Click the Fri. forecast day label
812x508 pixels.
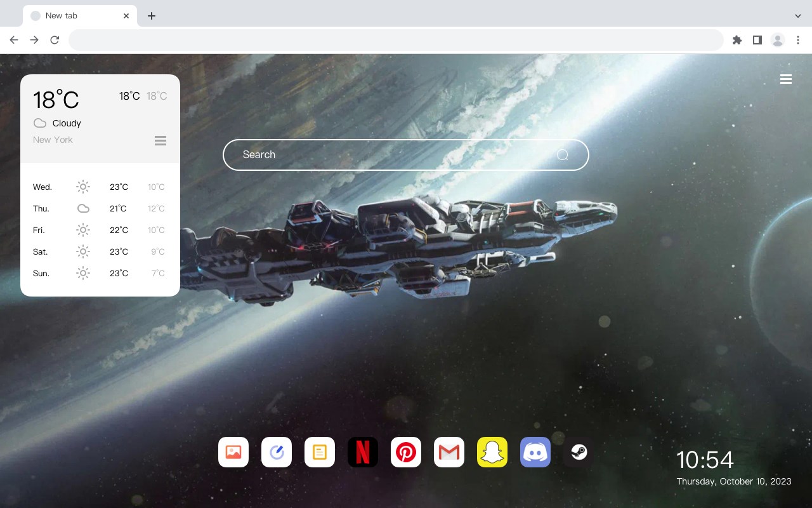coord(39,230)
